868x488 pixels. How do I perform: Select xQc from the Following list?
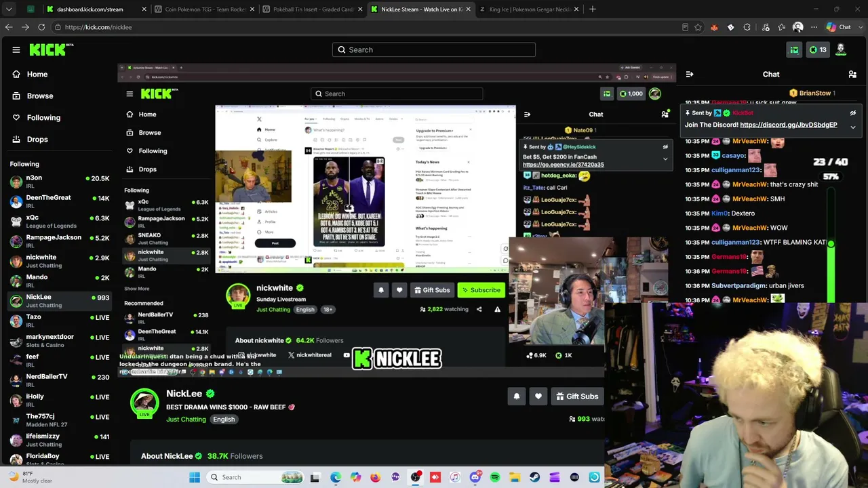(x=58, y=222)
